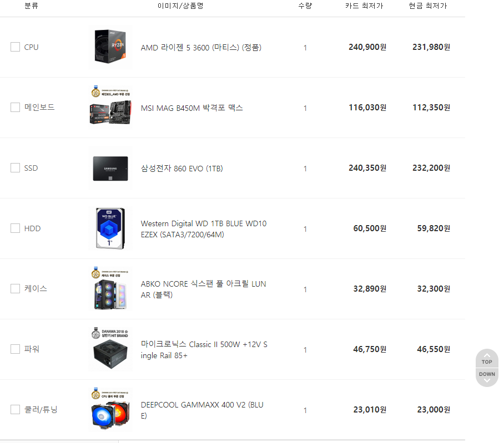Enable the HDD row checkbox

pyautogui.click(x=15, y=228)
